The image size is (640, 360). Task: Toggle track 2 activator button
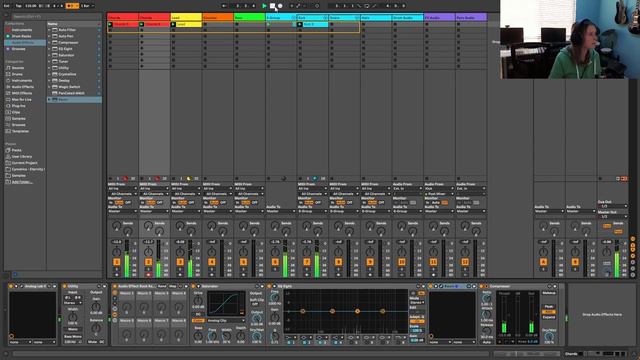(x=148, y=262)
